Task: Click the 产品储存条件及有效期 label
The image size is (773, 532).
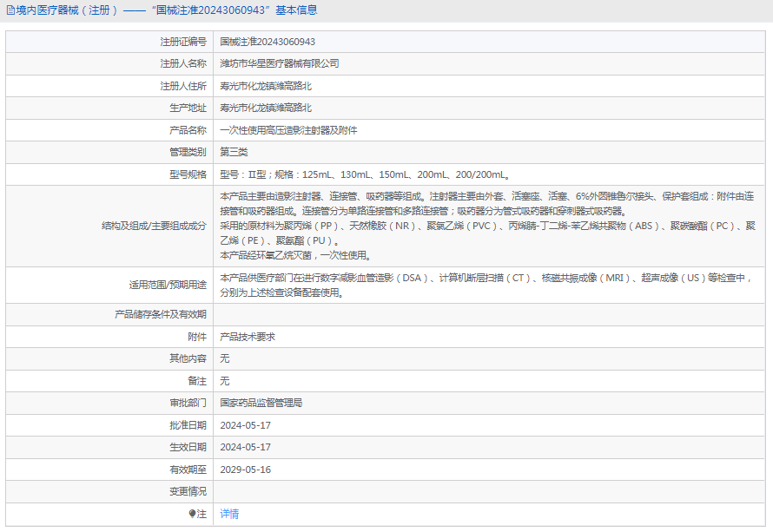Action: coord(160,315)
